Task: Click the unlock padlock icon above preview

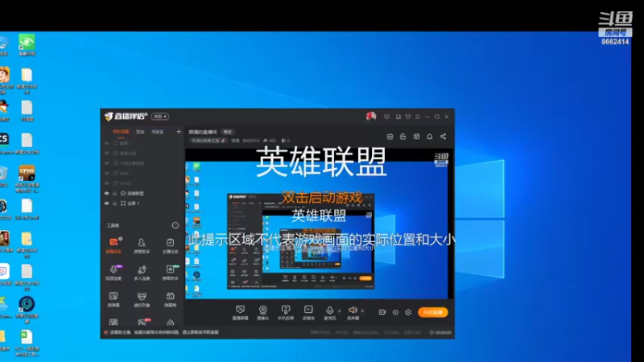Action: click(403, 136)
